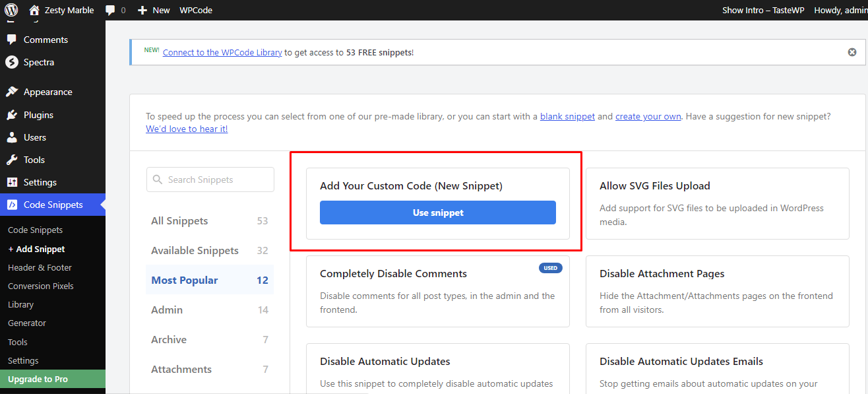Open Tools under Code Snippets submenu
Viewport: 868px width, 394px height.
pyautogui.click(x=18, y=342)
